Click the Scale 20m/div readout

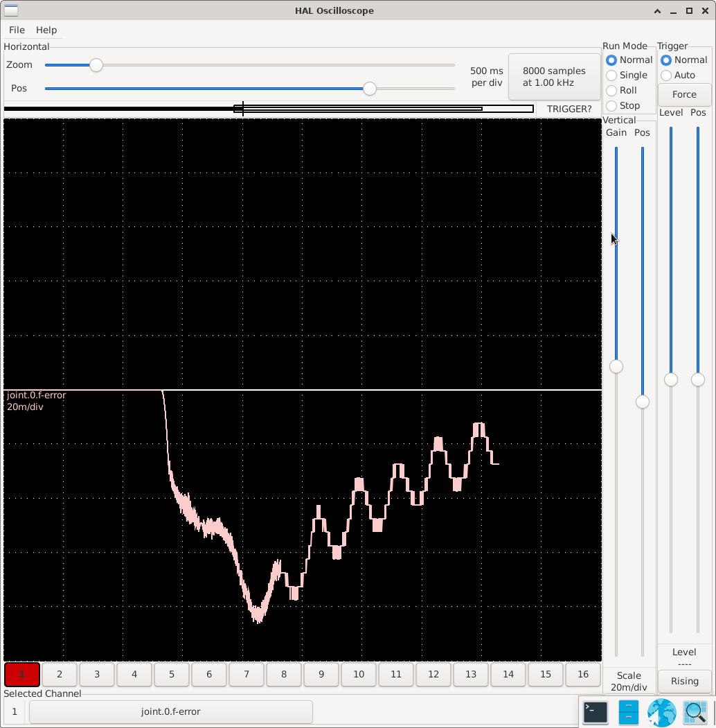629,682
